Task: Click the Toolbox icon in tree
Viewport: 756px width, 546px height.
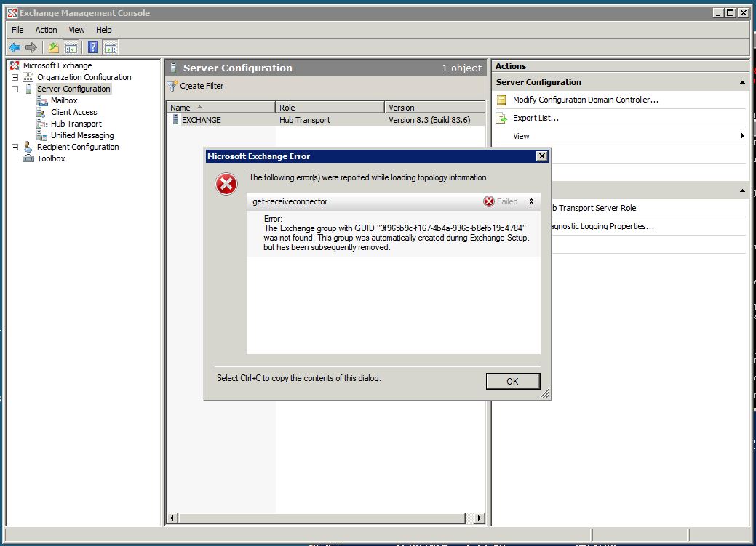Action: [28, 158]
